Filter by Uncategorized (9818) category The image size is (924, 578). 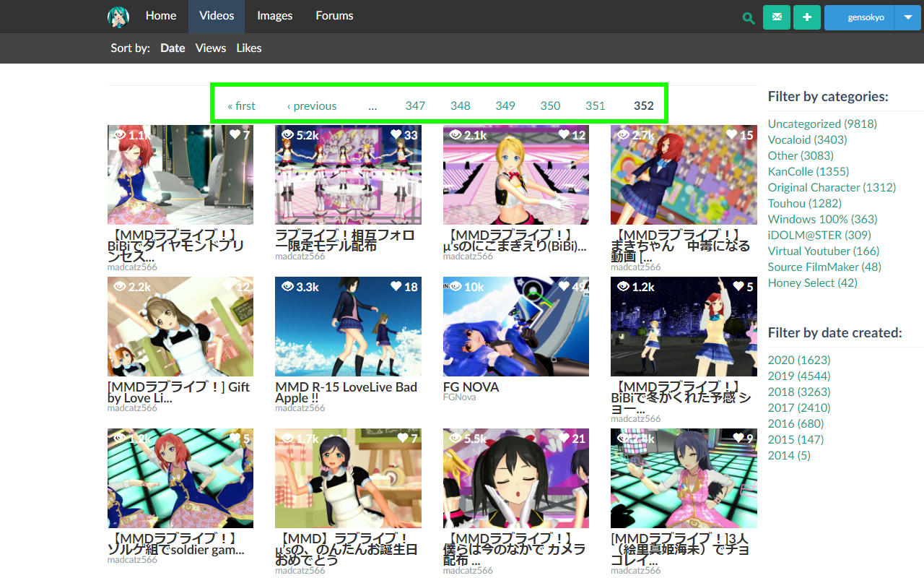pyautogui.click(x=822, y=124)
